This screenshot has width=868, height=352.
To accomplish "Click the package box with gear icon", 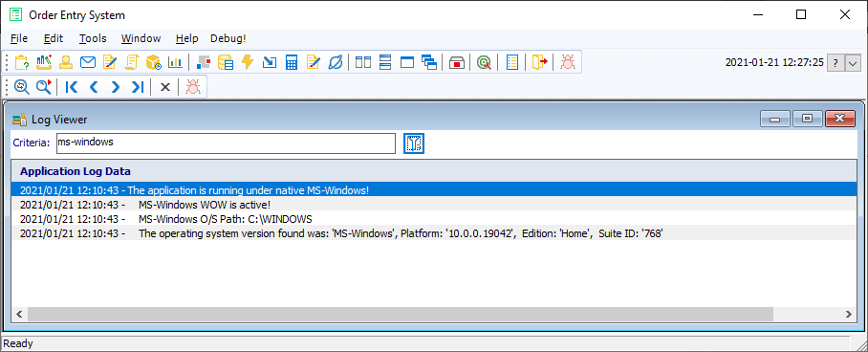I will click(x=153, y=62).
